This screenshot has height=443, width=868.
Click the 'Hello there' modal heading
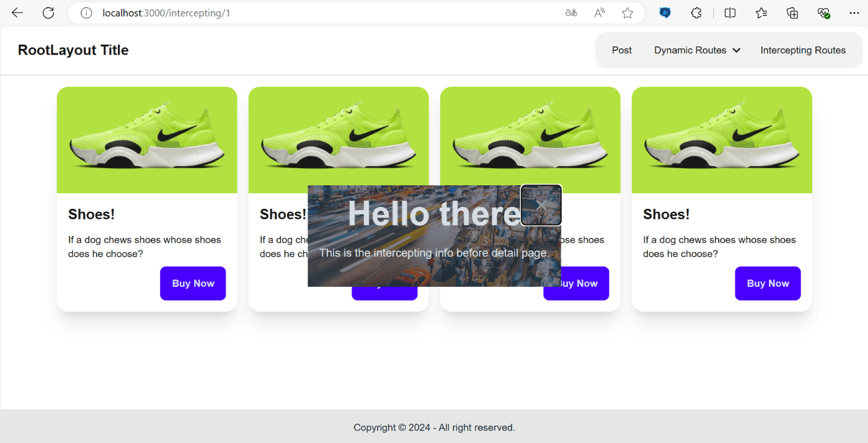pyautogui.click(x=434, y=213)
